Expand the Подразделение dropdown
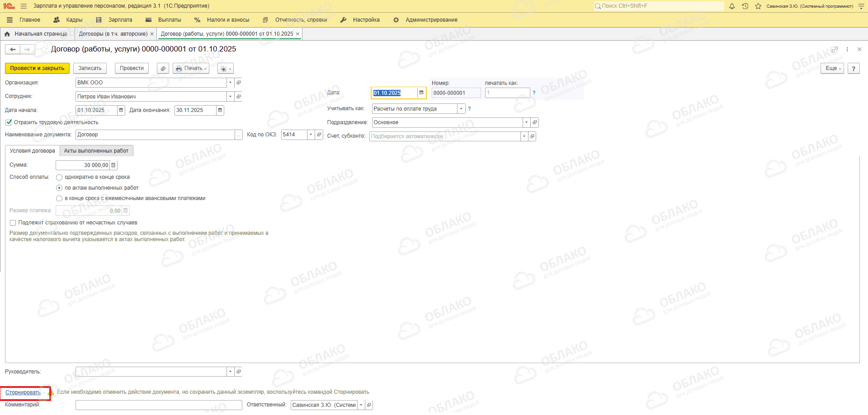This screenshot has width=868, height=415. click(x=526, y=122)
